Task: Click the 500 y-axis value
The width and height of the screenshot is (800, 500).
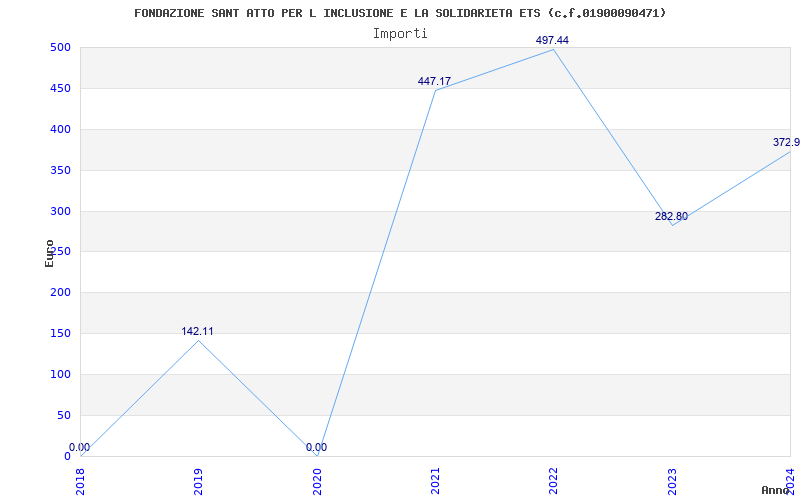Action: 60,47
